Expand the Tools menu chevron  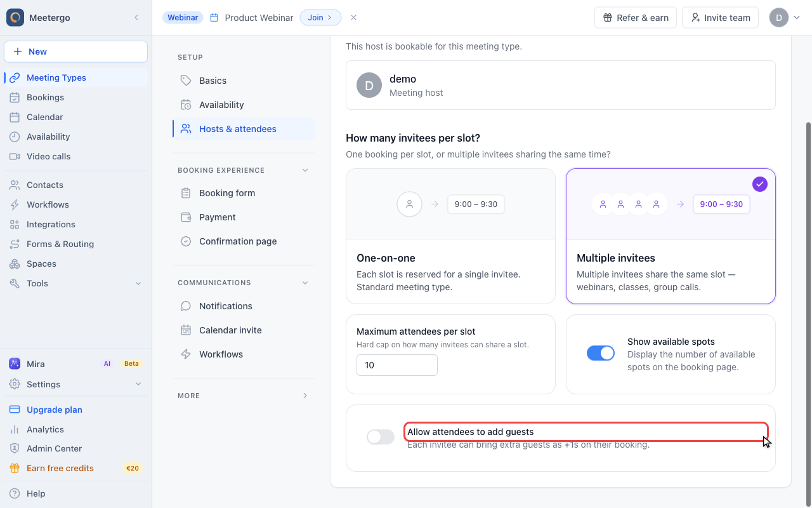pyautogui.click(x=138, y=283)
